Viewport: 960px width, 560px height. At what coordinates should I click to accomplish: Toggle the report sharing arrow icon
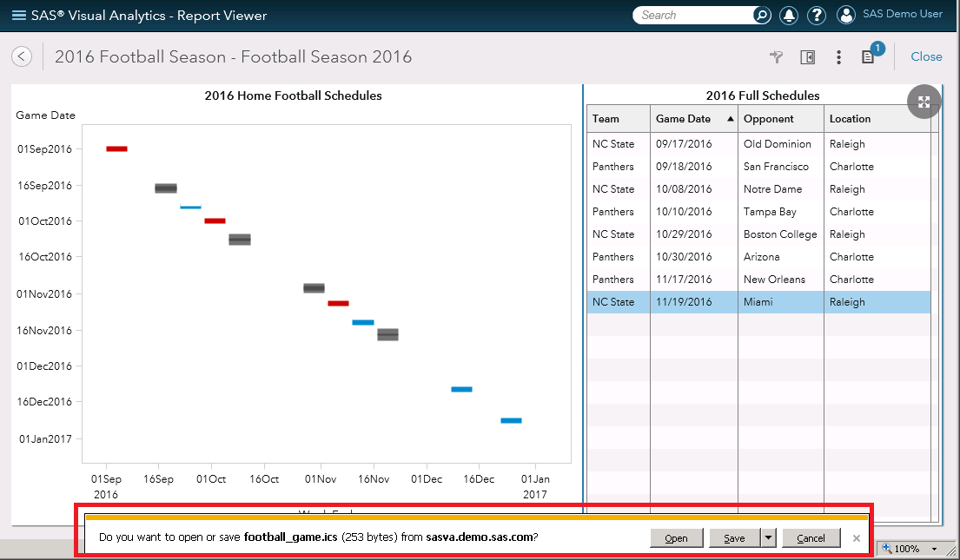point(776,57)
